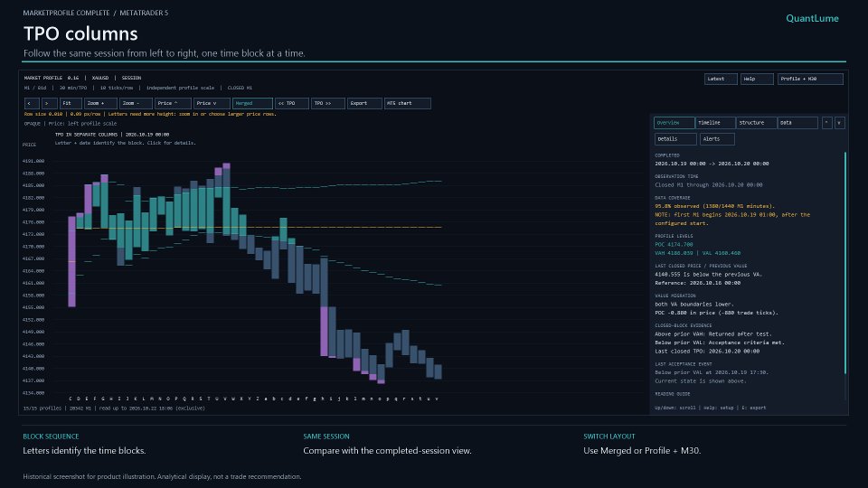Open the Details tab
Viewport: 868px width, 488px height.
[675, 139]
